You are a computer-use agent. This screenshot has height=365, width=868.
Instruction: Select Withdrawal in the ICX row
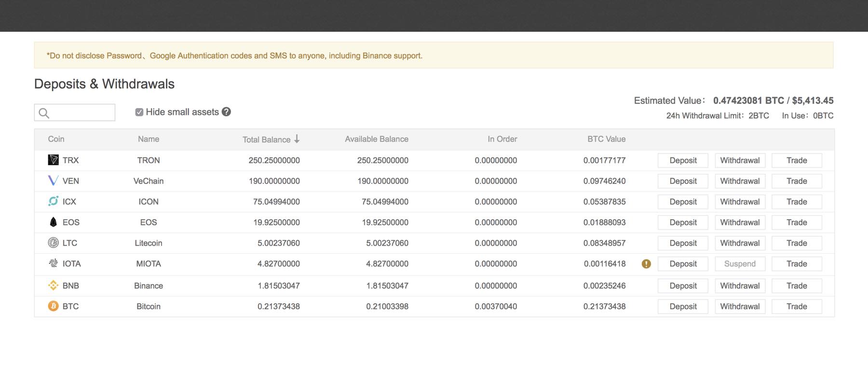(x=740, y=202)
